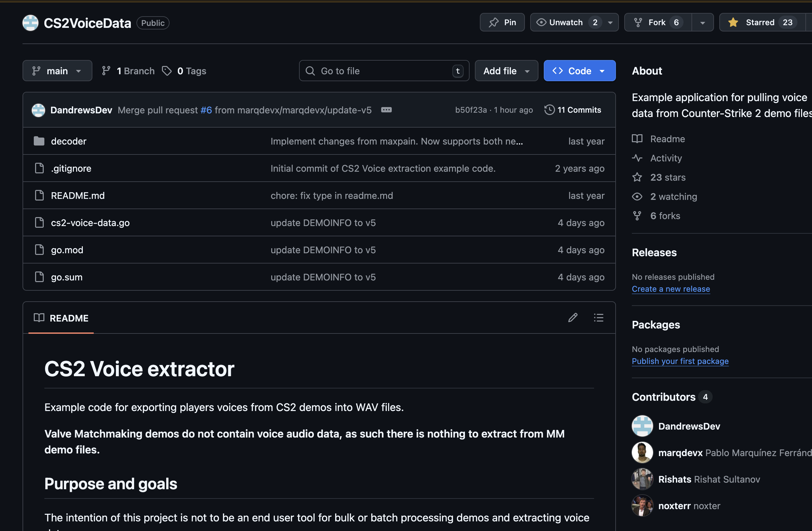Select the README tab
The width and height of the screenshot is (812, 531).
point(61,318)
